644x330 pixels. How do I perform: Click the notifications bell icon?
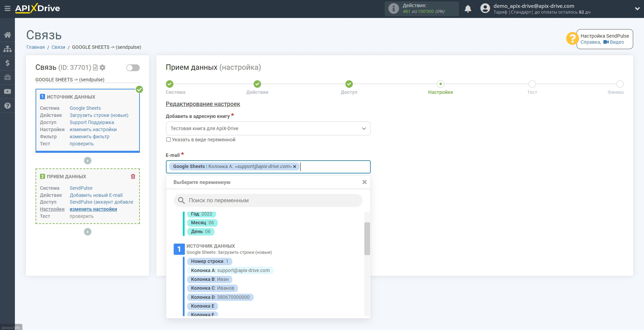pyautogui.click(x=468, y=9)
